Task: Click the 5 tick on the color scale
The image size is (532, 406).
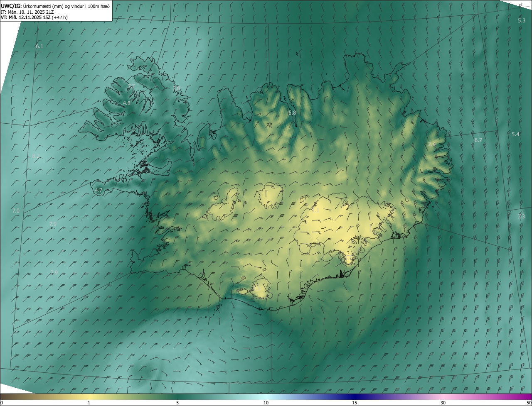Action: [x=177, y=403]
